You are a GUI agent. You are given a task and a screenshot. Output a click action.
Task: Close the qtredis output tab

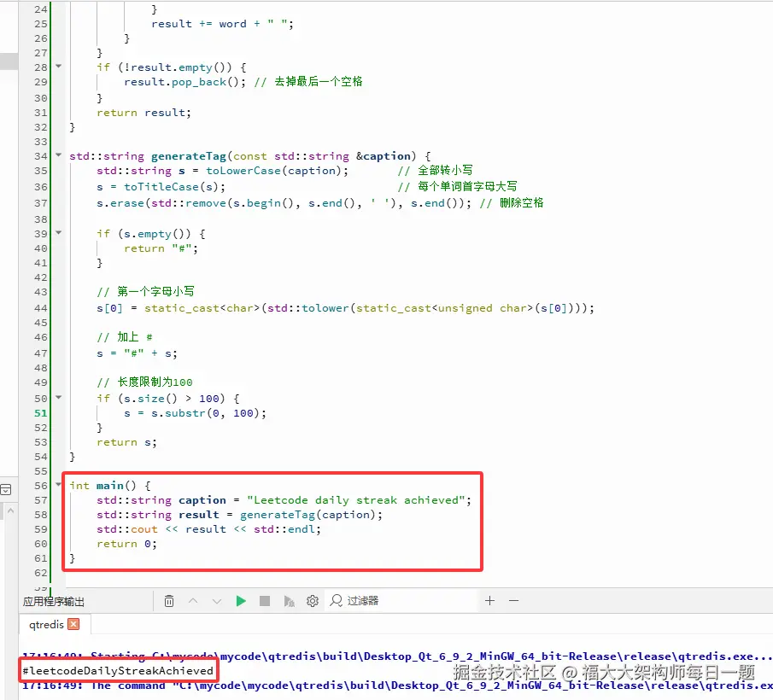tap(73, 624)
